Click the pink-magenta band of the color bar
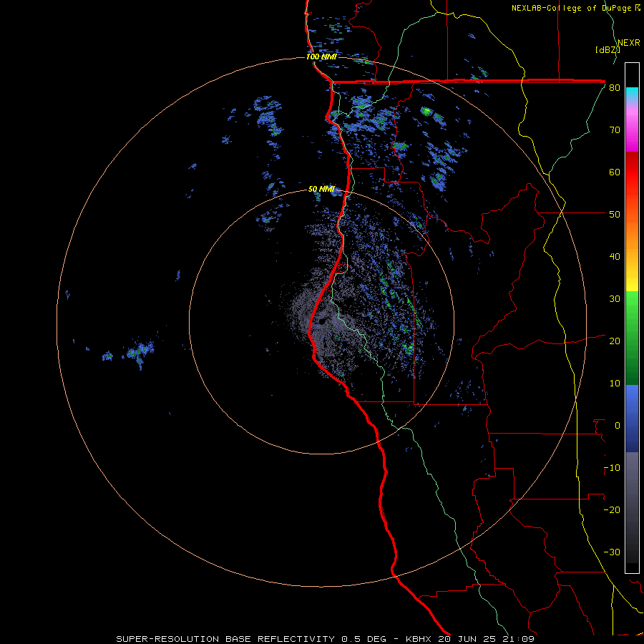Viewport: 644px width, 644px height. click(x=632, y=127)
